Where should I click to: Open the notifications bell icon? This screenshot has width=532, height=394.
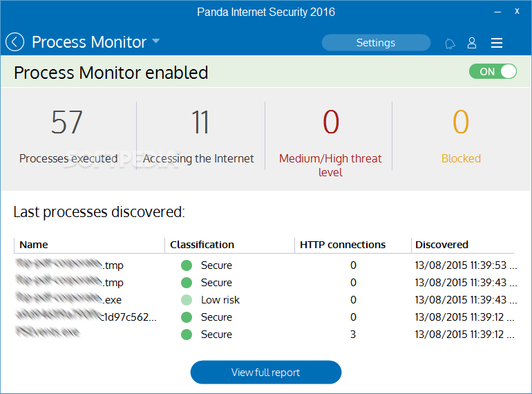[x=450, y=44]
